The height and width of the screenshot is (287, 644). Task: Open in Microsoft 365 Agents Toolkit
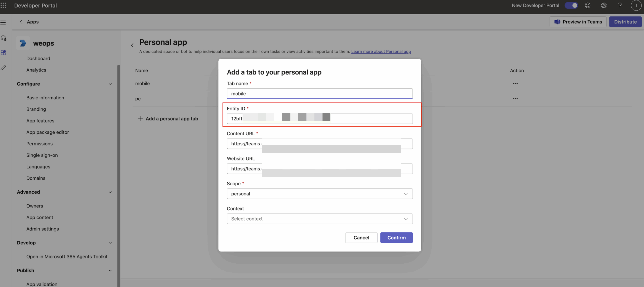coord(67,257)
